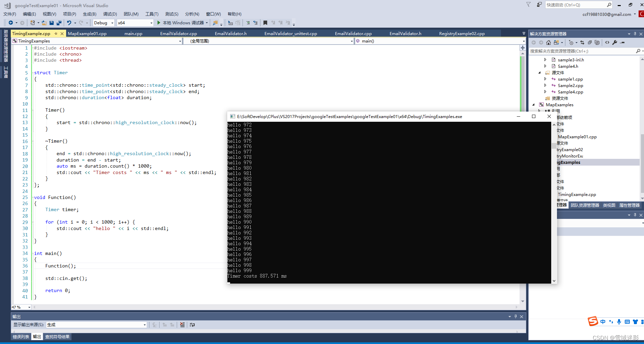Click Preview Selected Items icon
Viewport: 644px width, 344px height.
click(622, 42)
